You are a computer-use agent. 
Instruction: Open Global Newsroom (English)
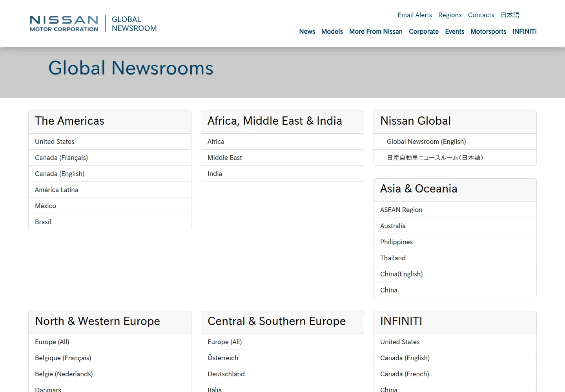[455, 142]
